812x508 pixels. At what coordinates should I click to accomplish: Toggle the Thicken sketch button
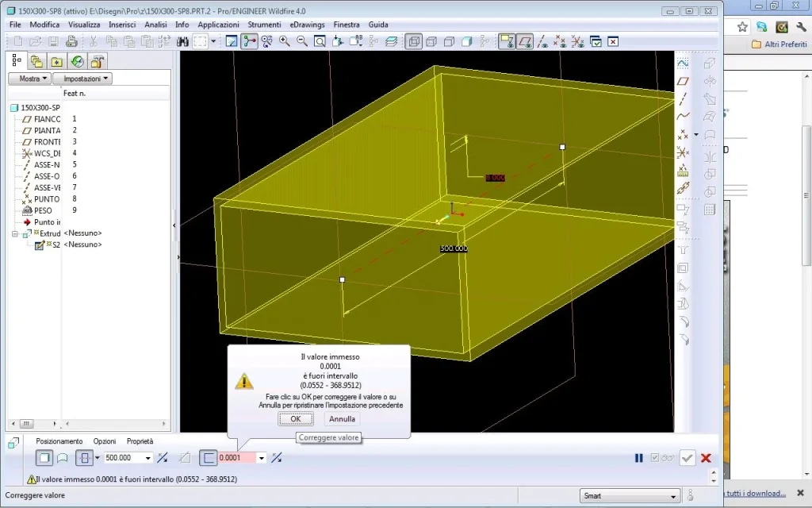point(209,458)
